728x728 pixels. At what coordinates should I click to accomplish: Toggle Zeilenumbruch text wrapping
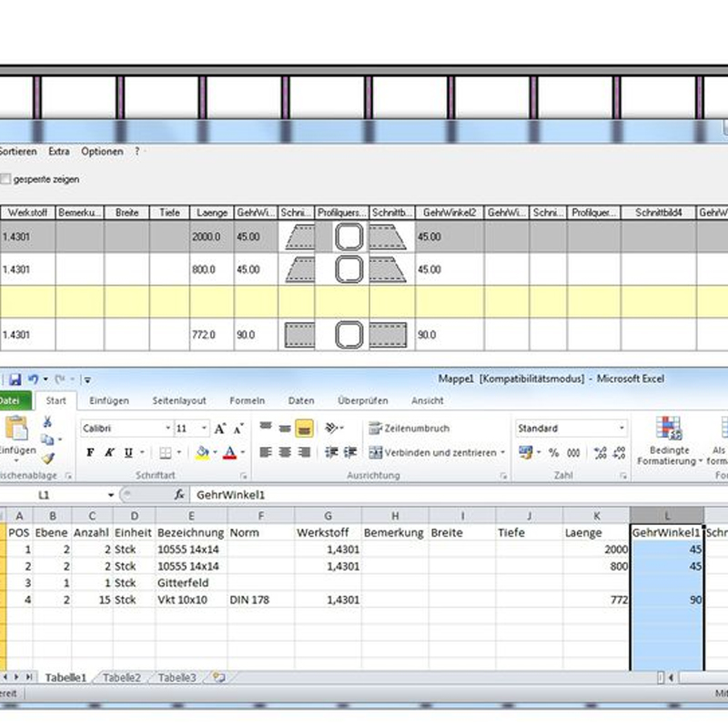409,428
